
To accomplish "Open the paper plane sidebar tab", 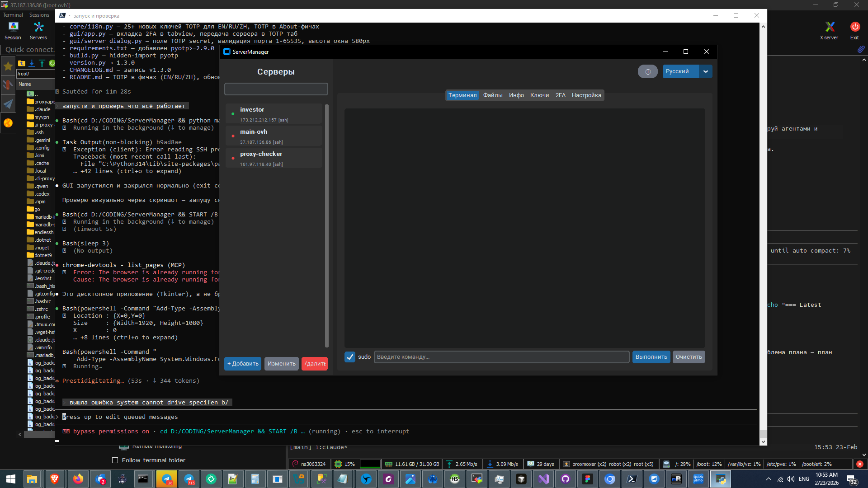I will point(8,104).
